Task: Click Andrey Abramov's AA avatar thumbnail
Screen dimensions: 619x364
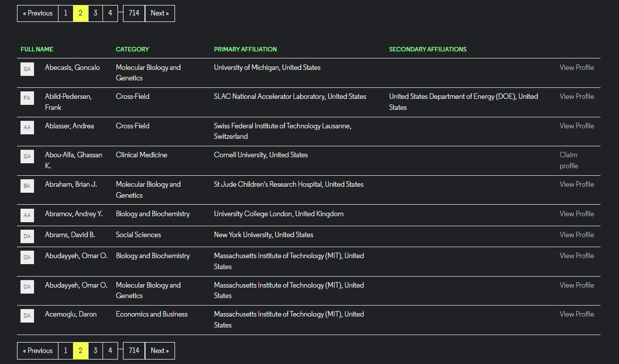Action: [27, 215]
